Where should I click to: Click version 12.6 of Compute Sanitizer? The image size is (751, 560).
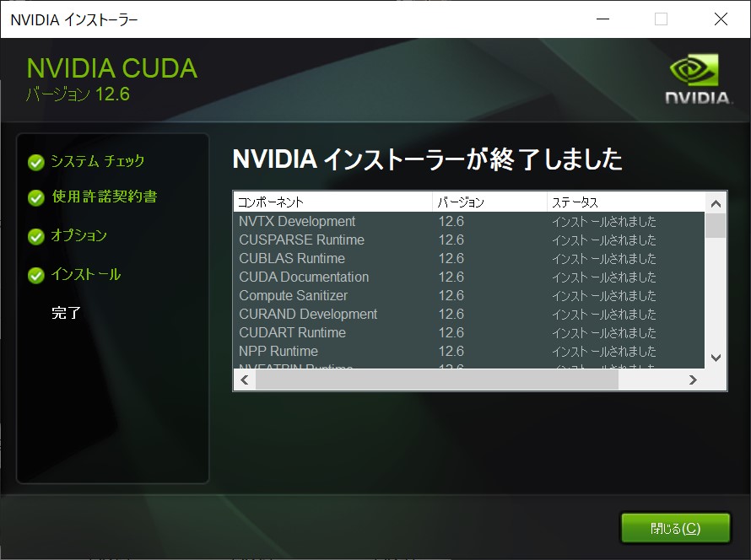click(x=451, y=295)
